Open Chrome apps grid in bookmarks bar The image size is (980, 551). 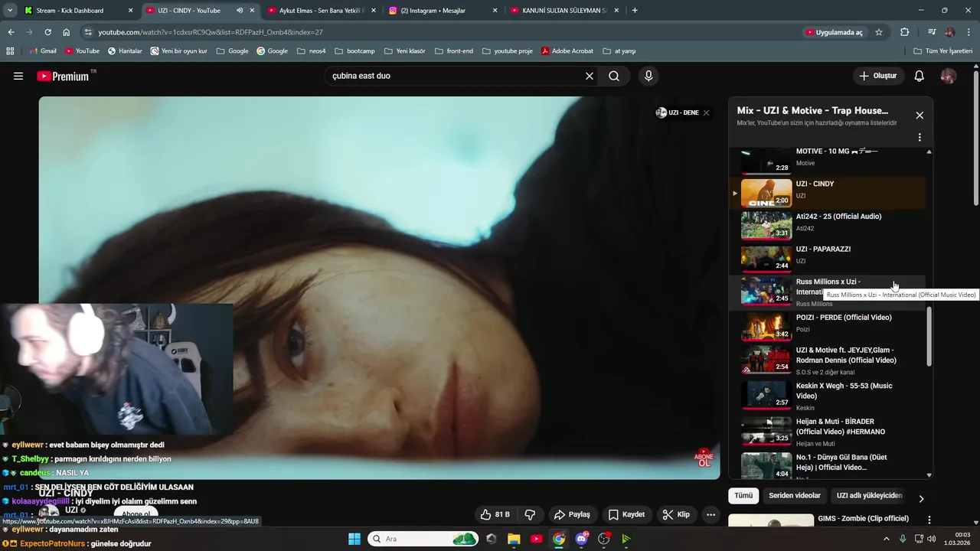coord(10,51)
